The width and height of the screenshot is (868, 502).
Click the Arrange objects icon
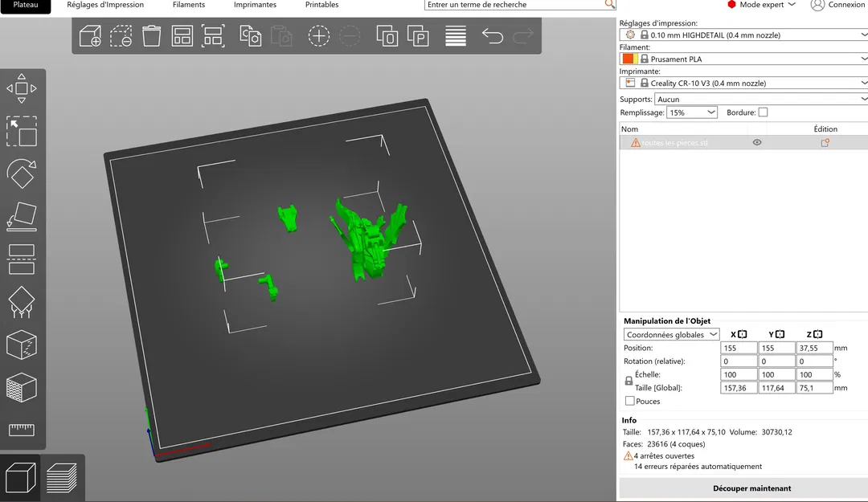(x=182, y=36)
